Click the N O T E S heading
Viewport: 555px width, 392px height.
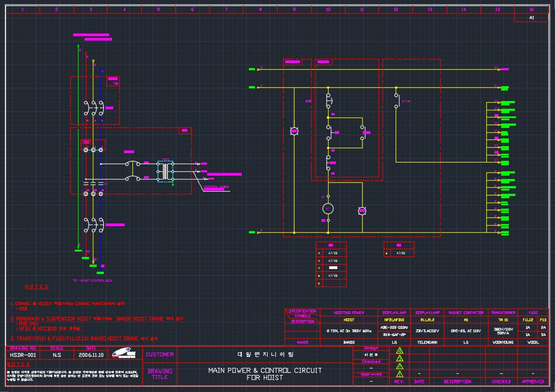36,287
